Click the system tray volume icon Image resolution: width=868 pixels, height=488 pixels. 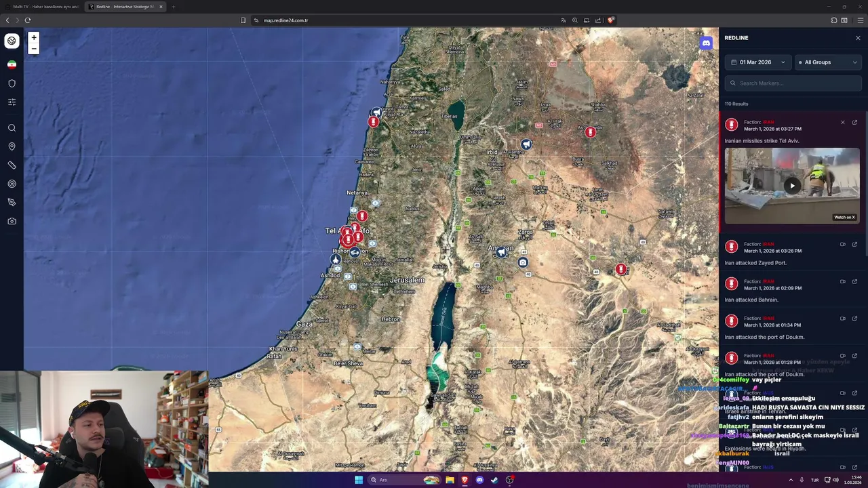[x=835, y=480]
